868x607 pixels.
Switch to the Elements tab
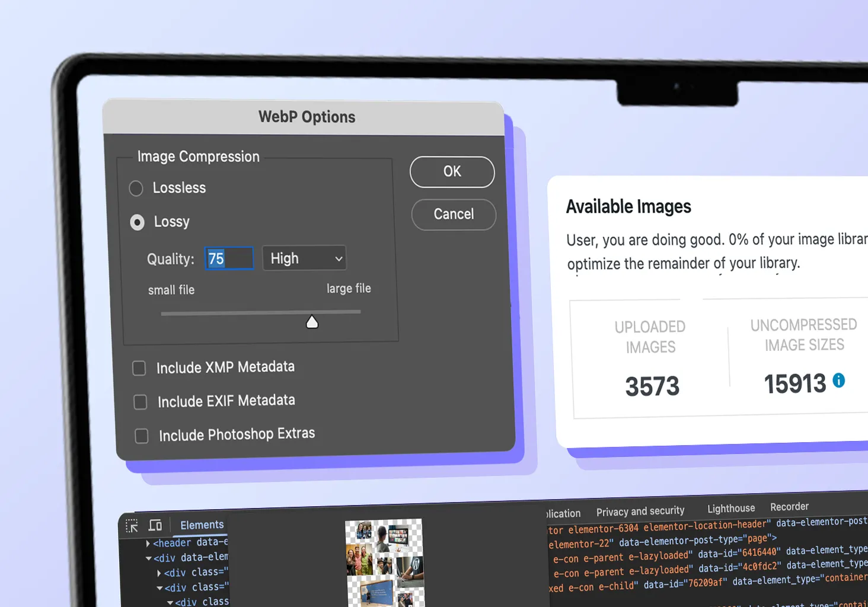coord(201,525)
